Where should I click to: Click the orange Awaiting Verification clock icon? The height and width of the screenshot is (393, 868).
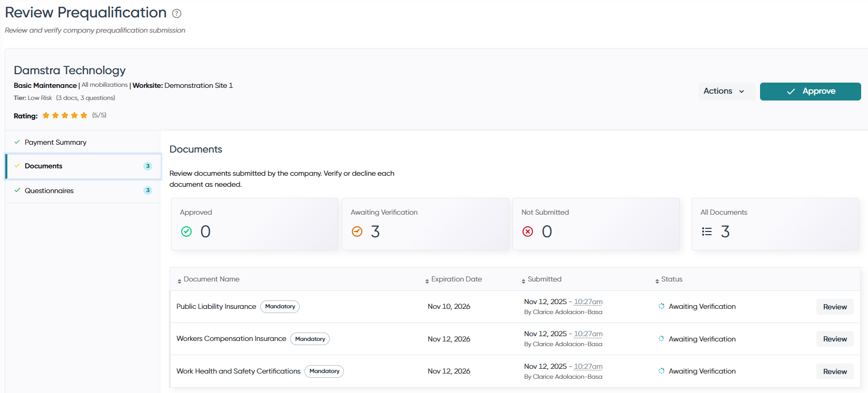click(357, 231)
